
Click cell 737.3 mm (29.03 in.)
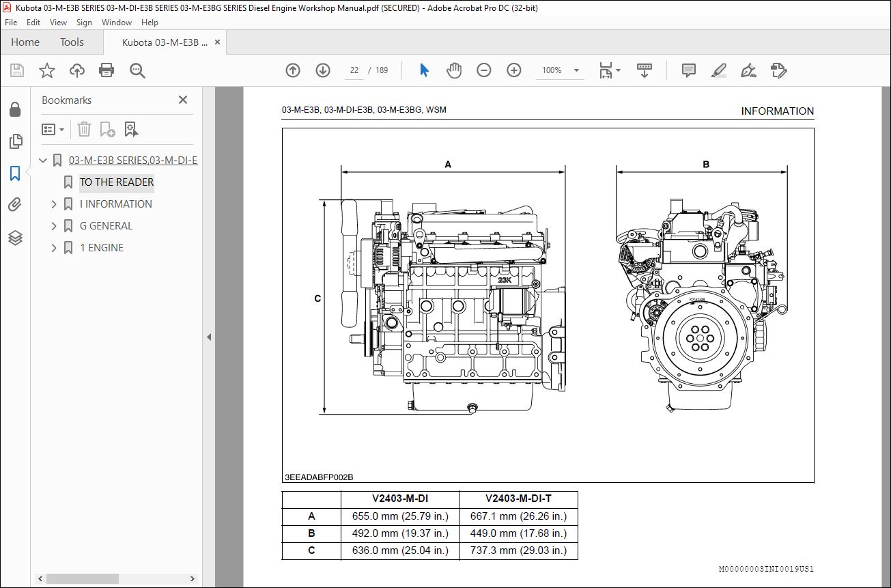(x=518, y=550)
